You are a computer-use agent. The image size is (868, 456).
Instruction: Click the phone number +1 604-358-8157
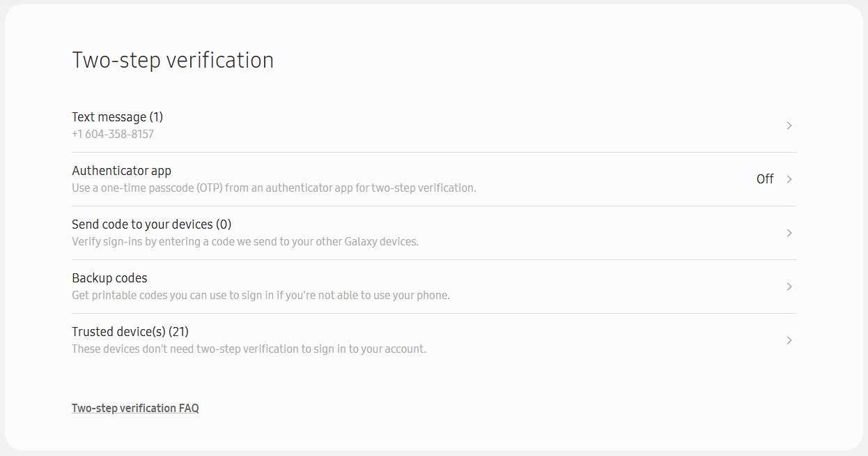112,134
